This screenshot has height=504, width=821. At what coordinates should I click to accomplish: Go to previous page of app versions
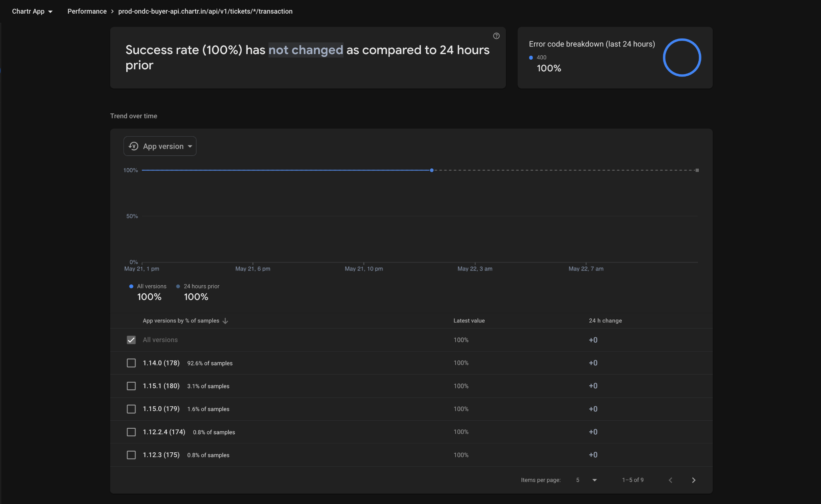(671, 480)
